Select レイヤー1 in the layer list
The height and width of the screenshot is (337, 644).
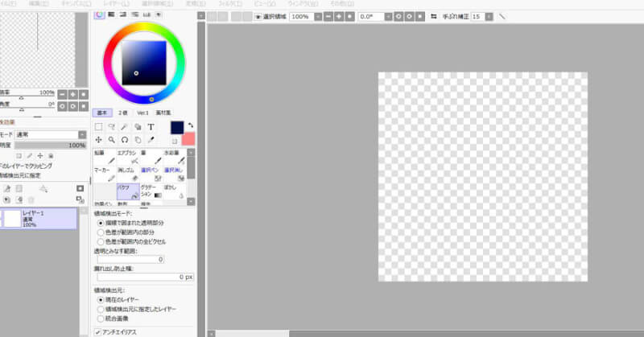point(39,218)
